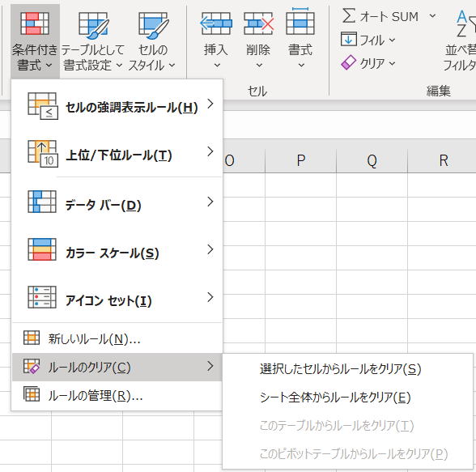Choose 新しいルール(N)... menu entry
The height and width of the screenshot is (472, 476).
[x=117, y=338]
